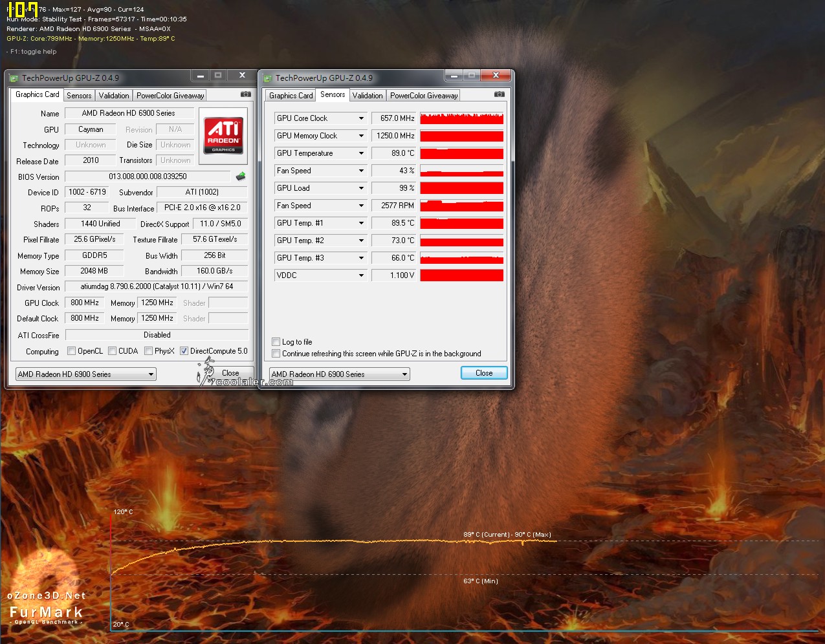This screenshot has height=644, width=825.
Task: Click the ROPs value 32
Action: pos(87,208)
